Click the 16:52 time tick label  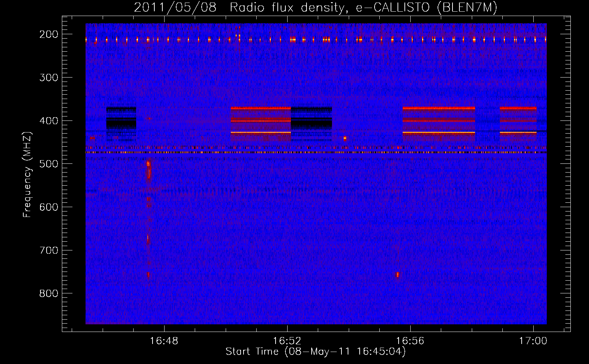click(x=287, y=341)
